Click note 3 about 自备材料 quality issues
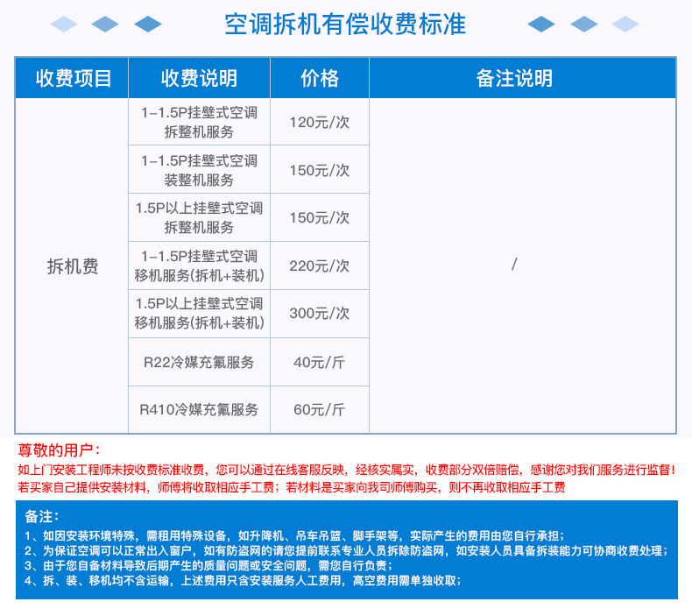 click(208, 566)
